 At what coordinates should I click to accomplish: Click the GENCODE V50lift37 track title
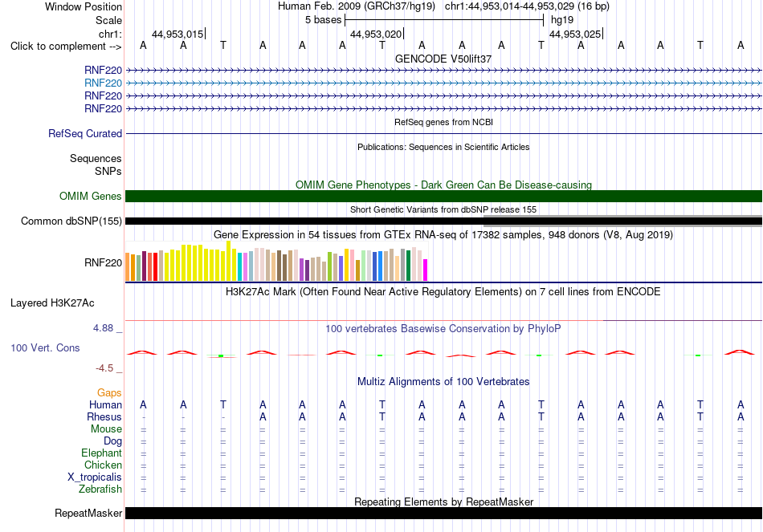tap(443, 59)
